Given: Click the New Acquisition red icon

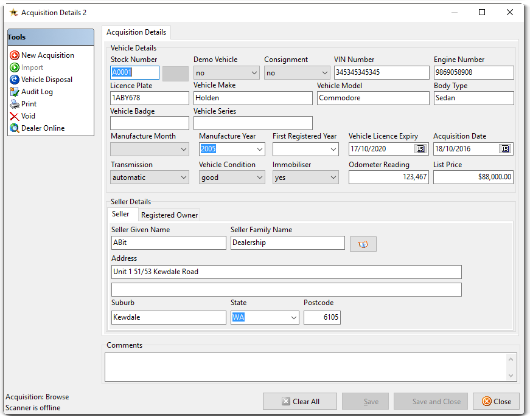Looking at the screenshot, I should pyautogui.click(x=15, y=55).
